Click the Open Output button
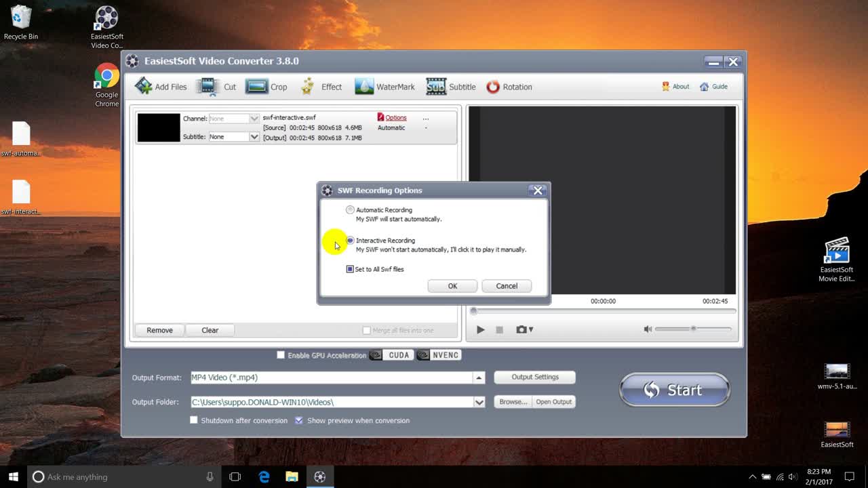This screenshot has width=868, height=488. [554, 402]
